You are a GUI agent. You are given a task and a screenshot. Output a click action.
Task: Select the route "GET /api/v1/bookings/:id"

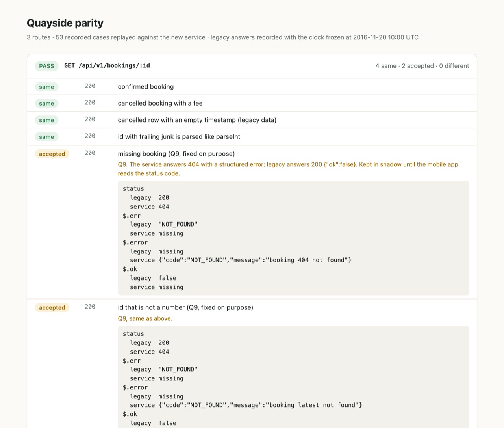(x=107, y=66)
